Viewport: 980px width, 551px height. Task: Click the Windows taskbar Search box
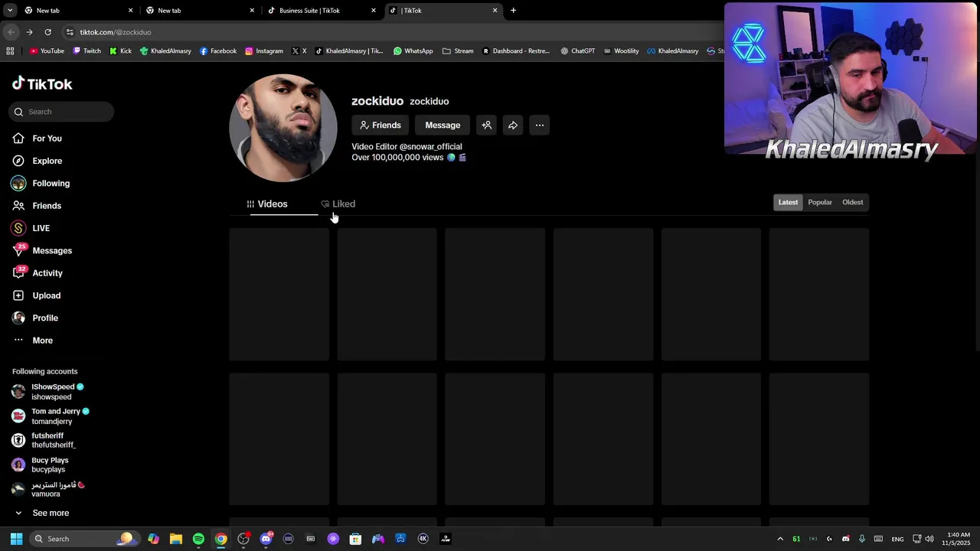(x=85, y=539)
